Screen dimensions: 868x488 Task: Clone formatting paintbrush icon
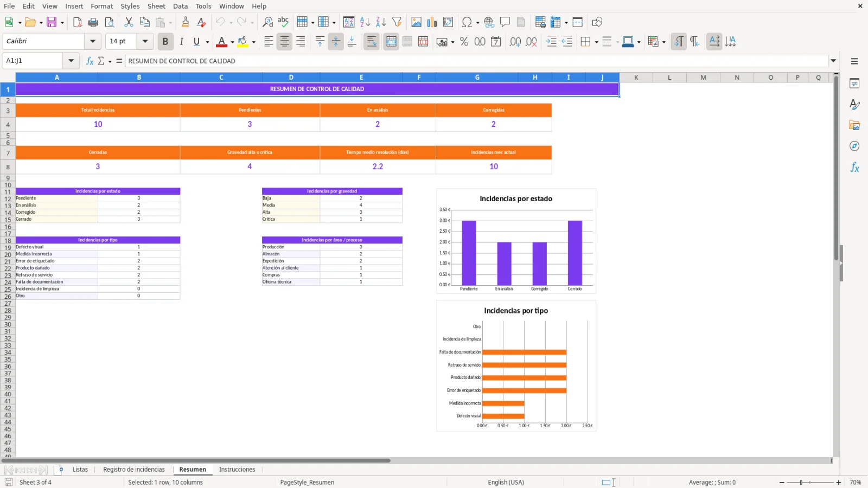[x=186, y=22]
